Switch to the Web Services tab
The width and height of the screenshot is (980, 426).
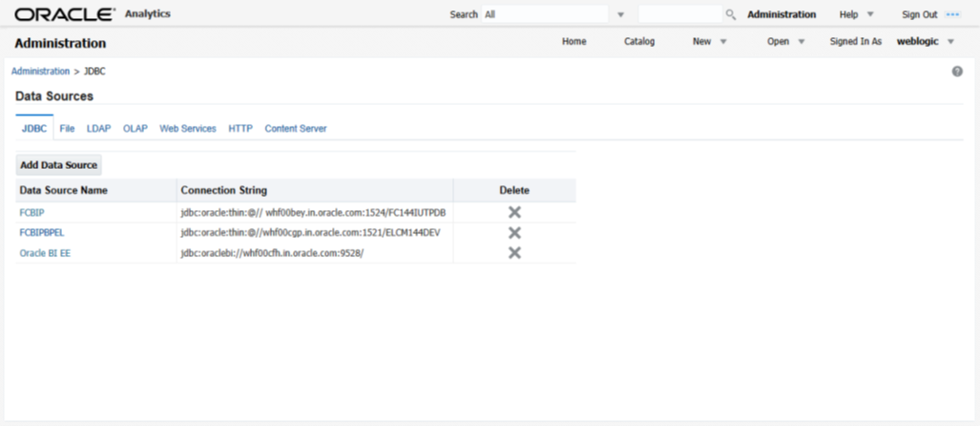188,128
